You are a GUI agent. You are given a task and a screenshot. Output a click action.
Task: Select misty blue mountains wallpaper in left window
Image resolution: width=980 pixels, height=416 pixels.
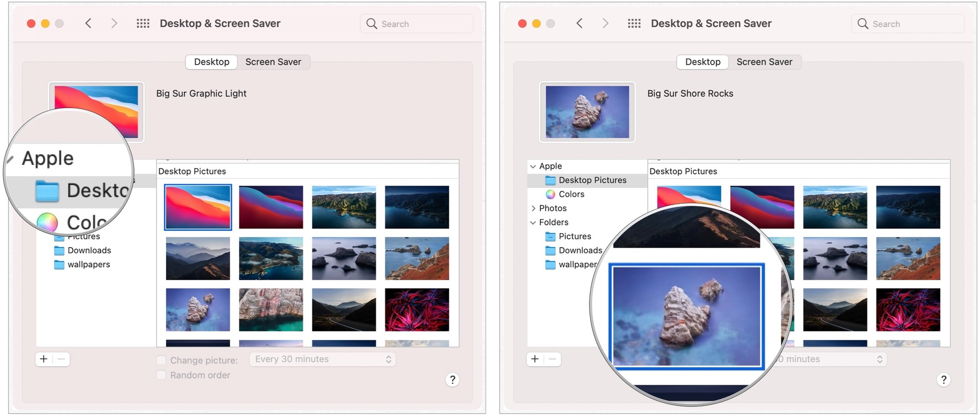[x=198, y=258]
